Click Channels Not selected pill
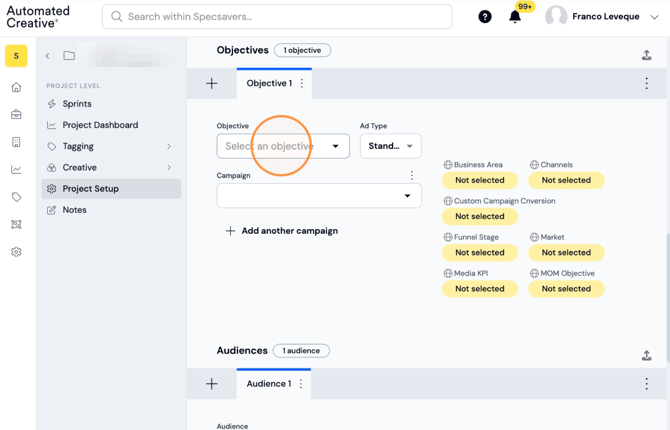Screen dimensions: 670x430 (x=566, y=180)
